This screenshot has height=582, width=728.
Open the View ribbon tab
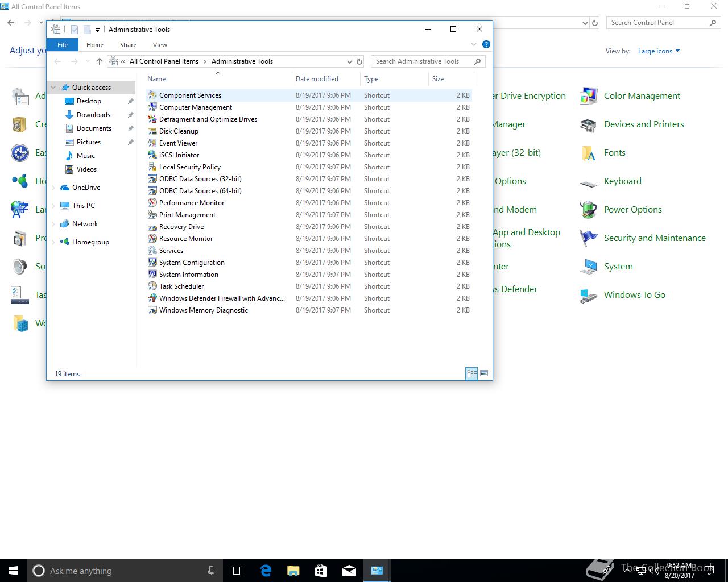[x=160, y=45]
